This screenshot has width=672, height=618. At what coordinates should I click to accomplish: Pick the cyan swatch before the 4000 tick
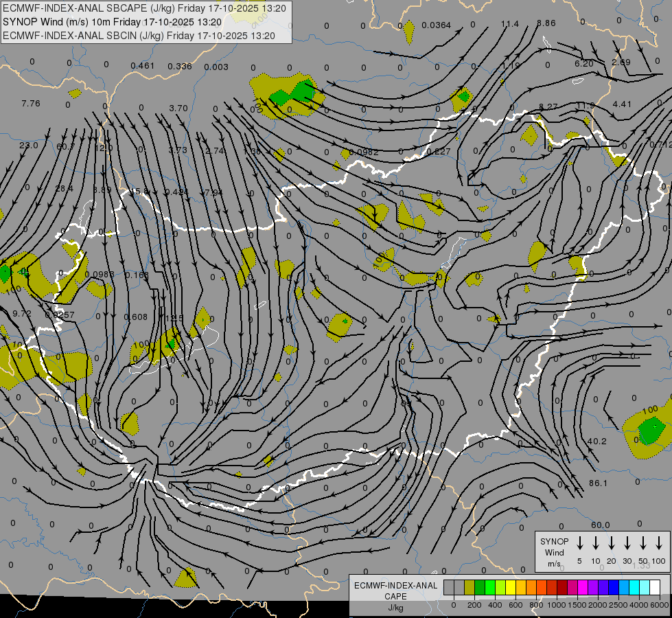pyautogui.click(x=634, y=588)
